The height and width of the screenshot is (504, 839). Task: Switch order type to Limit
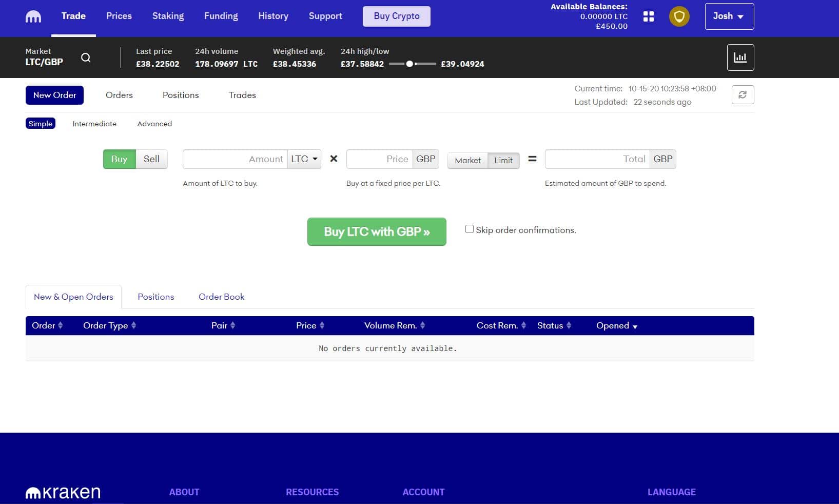click(x=503, y=161)
